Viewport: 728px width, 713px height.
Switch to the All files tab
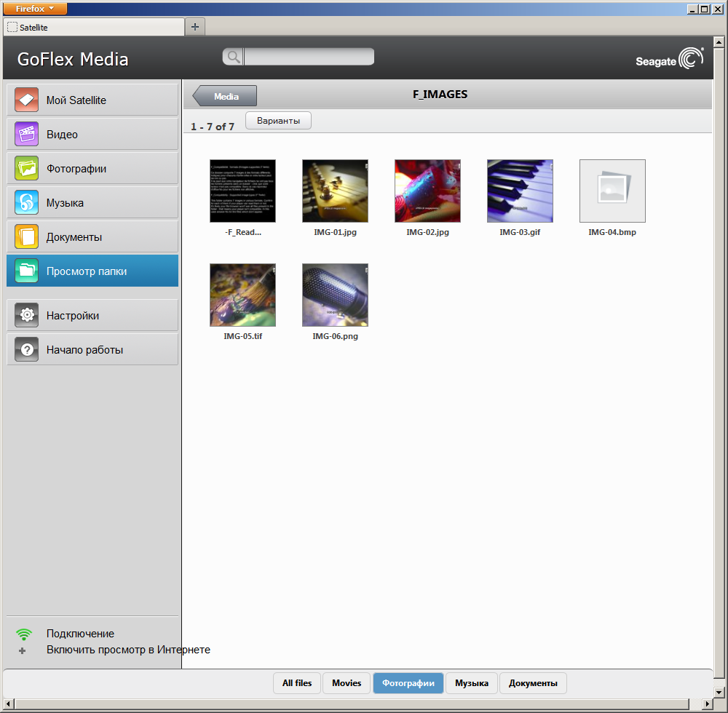(x=297, y=683)
